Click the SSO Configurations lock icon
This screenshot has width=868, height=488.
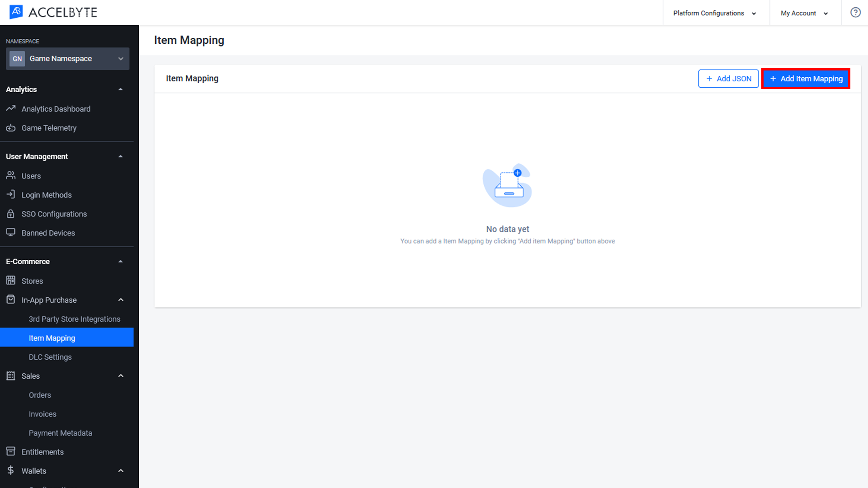tap(11, 213)
